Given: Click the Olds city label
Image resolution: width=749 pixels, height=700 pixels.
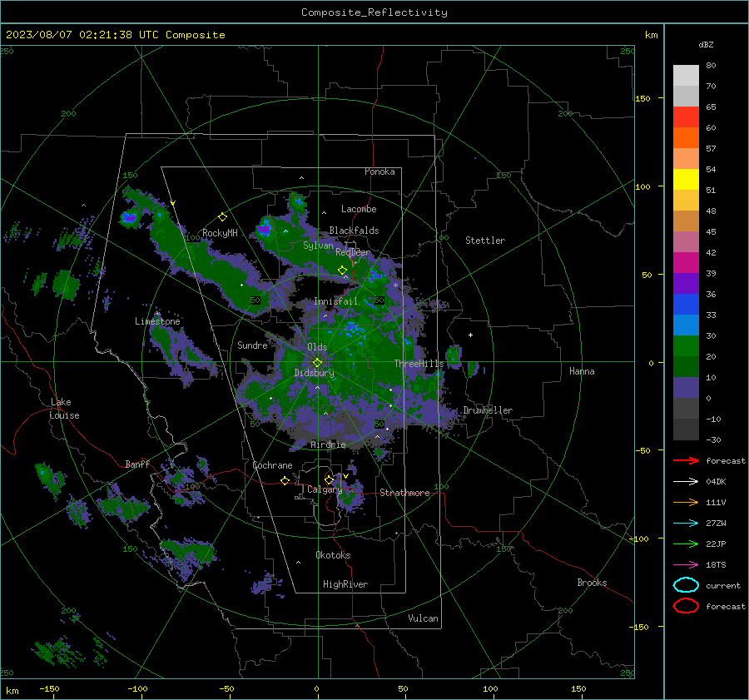Looking at the screenshot, I should coord(317,347).
